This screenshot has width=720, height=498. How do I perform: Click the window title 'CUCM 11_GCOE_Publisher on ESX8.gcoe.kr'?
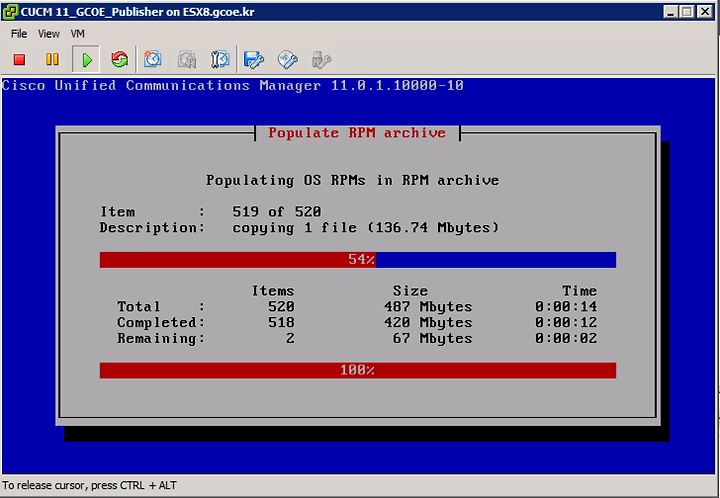[137, 12]
